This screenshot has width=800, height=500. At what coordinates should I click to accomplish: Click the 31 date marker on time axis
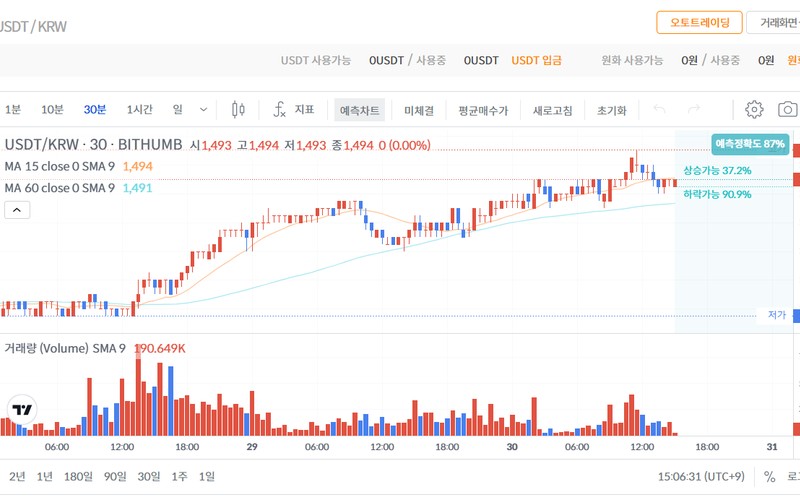[x=772, y=447]
